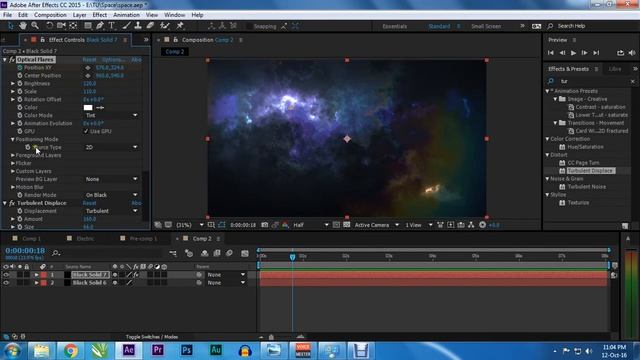Click the search magnifier in timeline
Screen dimensions: 640x360
click(x=56, y=253)
